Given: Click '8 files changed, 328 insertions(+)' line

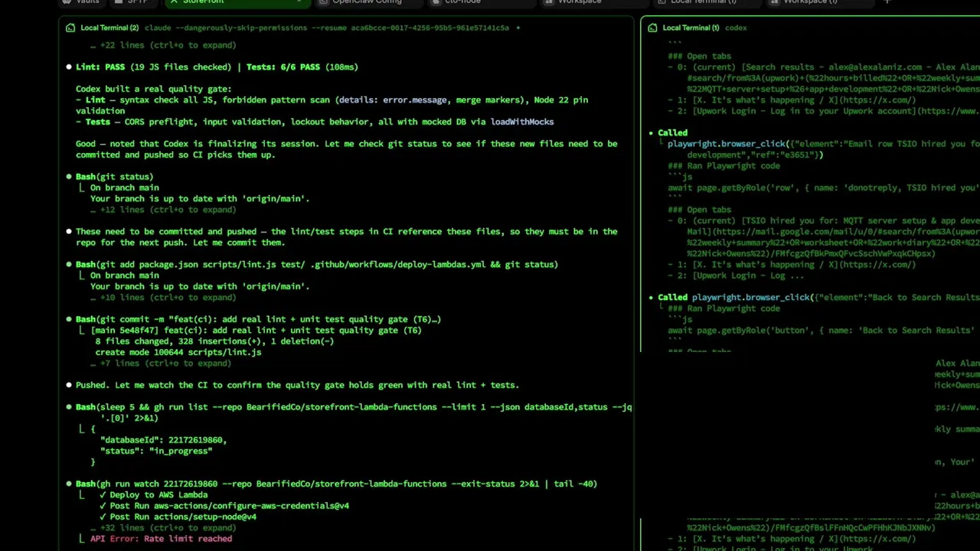Looking at the screenshot, I should point(214,341).
